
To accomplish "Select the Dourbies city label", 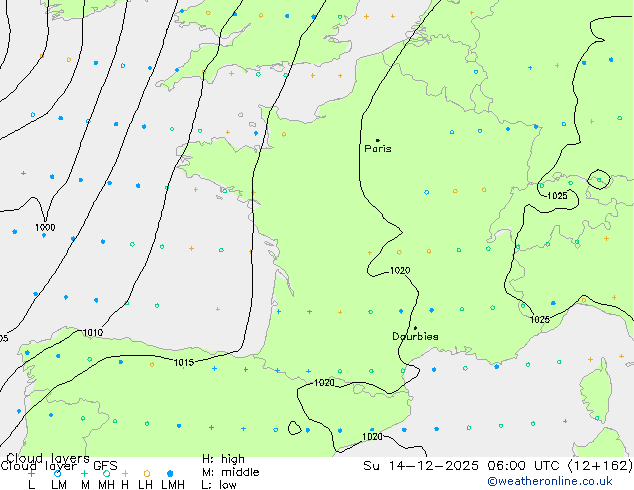I will pyautogui.click(x=415, y=336).
